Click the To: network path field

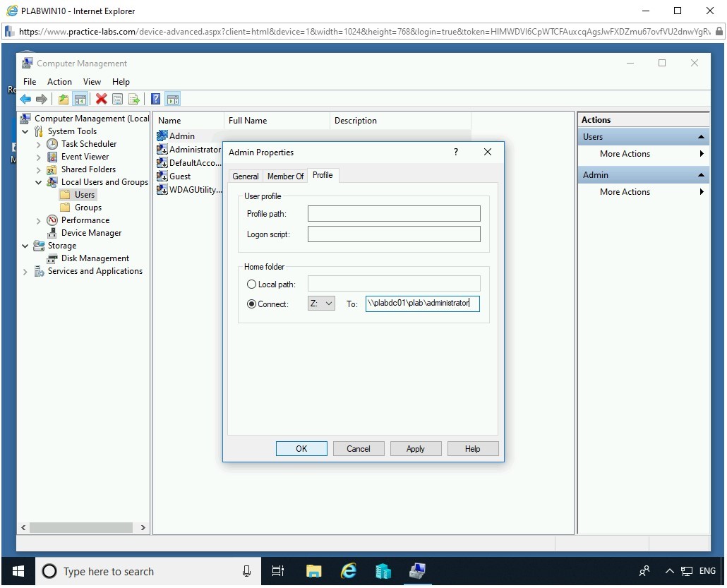[422, 304]
